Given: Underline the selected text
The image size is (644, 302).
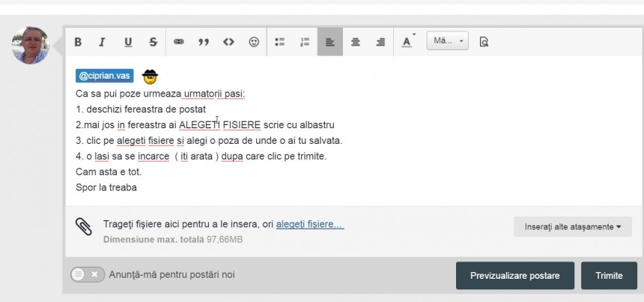Looking at the screenshot, I should [x=128, y=42].
